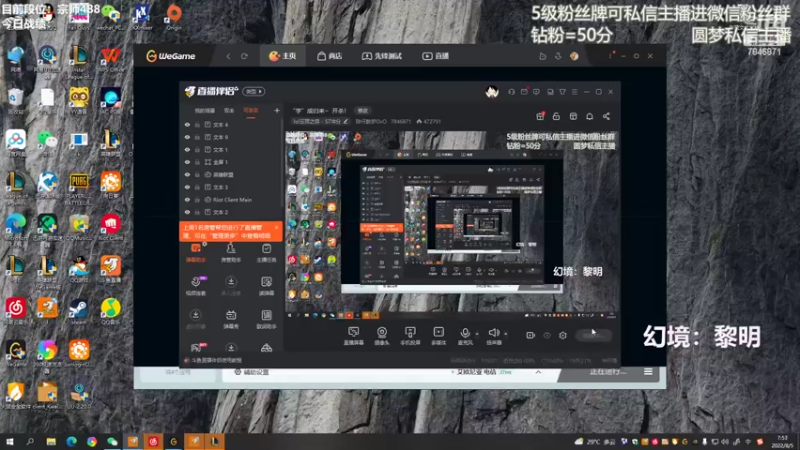
Task: Open the 手机投屏 phone casting source
Action: click(x=410, y=336)
